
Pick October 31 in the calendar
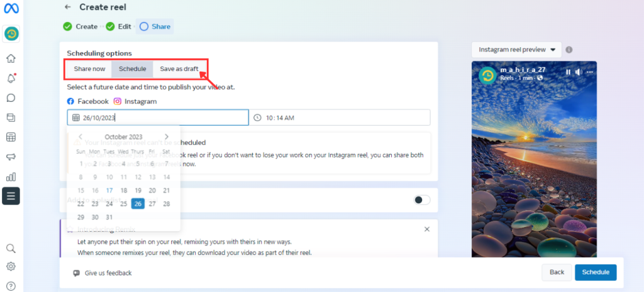(x=109, y=217)
